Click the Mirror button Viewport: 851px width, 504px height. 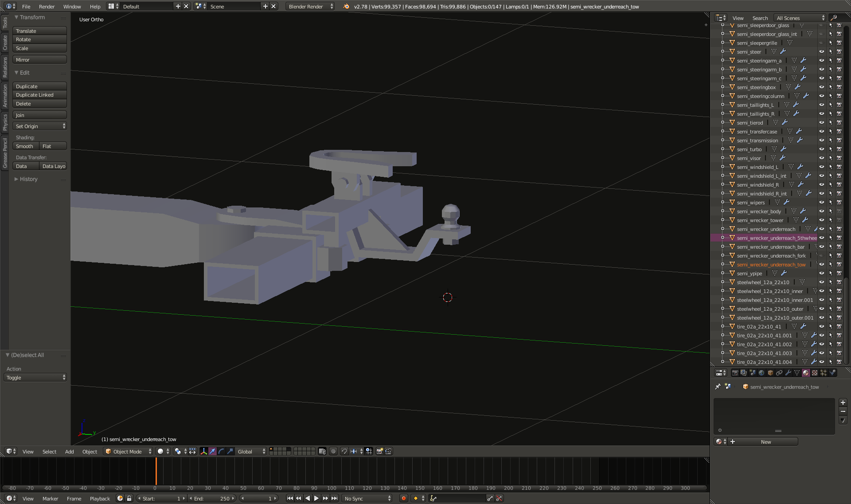(x=39, y=59)
